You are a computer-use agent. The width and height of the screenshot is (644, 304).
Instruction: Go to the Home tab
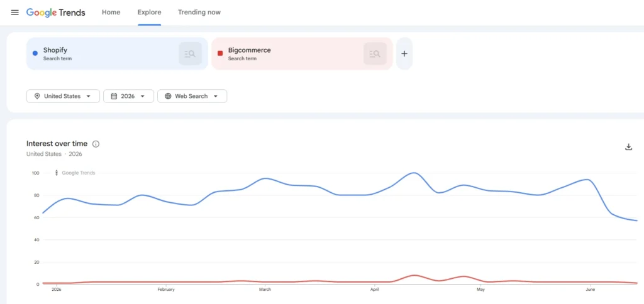coord(111,13)
